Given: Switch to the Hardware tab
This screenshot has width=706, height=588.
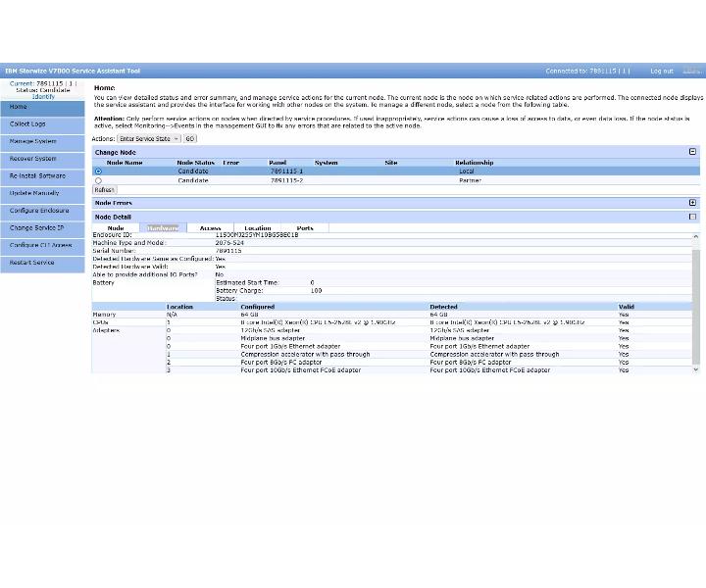Looking at the screenshot, I should point(163,228).
